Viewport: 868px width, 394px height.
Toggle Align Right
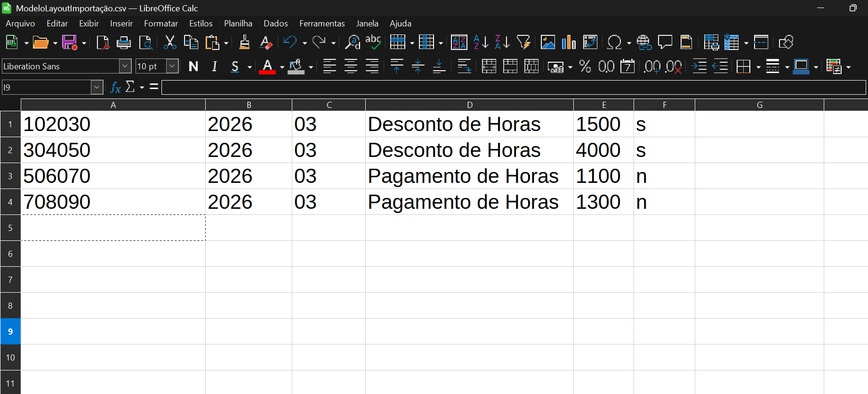pos(372,66)
